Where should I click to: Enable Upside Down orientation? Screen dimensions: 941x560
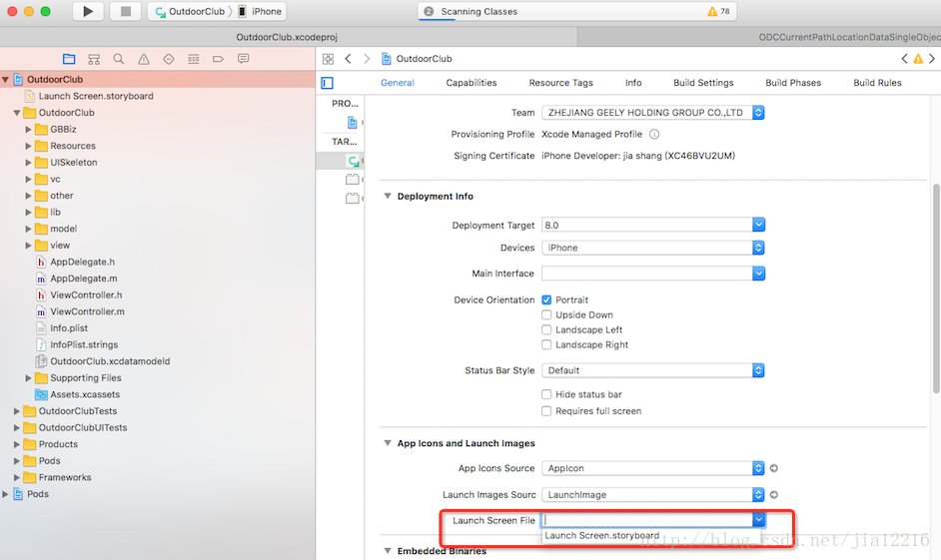[546, 314]
